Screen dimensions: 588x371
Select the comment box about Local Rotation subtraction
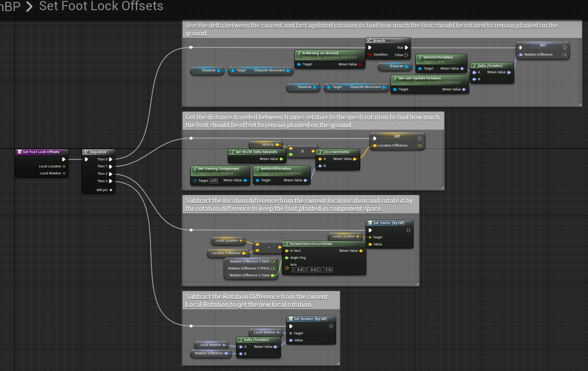tap(261, 300)
